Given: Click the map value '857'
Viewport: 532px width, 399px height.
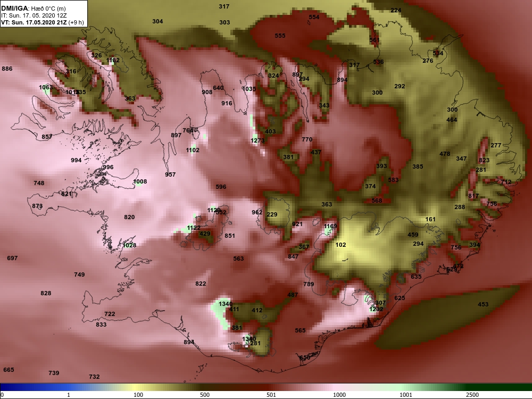Looking at the screenshot, I should (x=47, y=136).
